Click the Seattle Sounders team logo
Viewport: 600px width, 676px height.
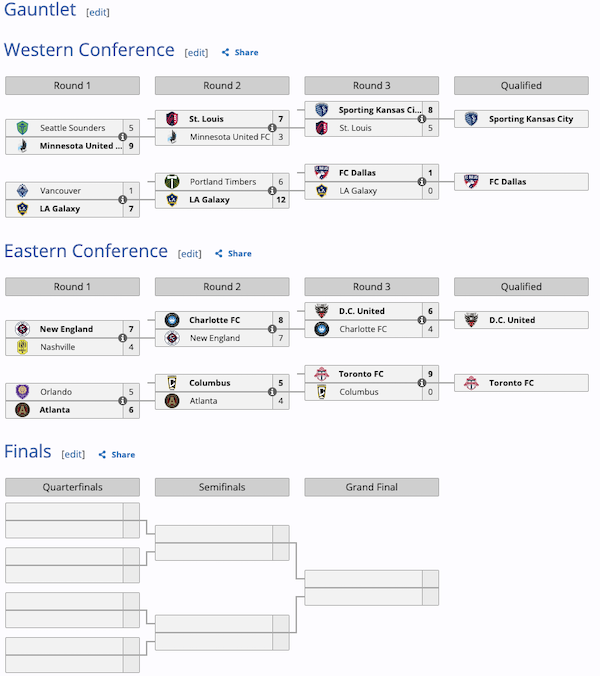click(x=23, y=128)
